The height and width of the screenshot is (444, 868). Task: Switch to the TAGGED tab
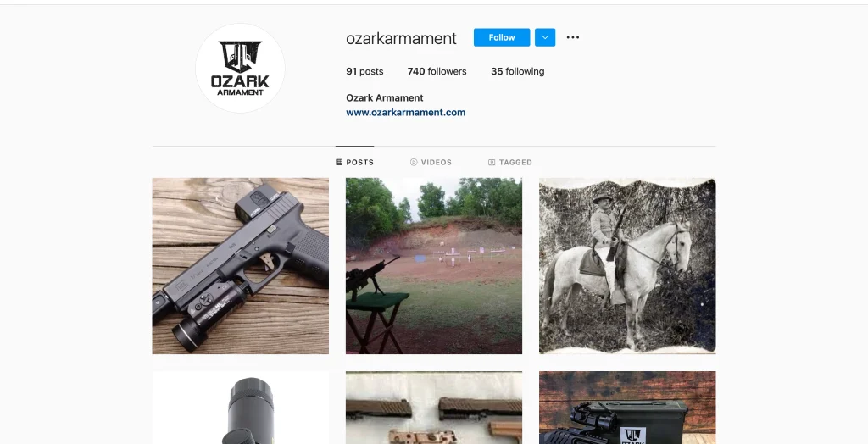point(509,162)
